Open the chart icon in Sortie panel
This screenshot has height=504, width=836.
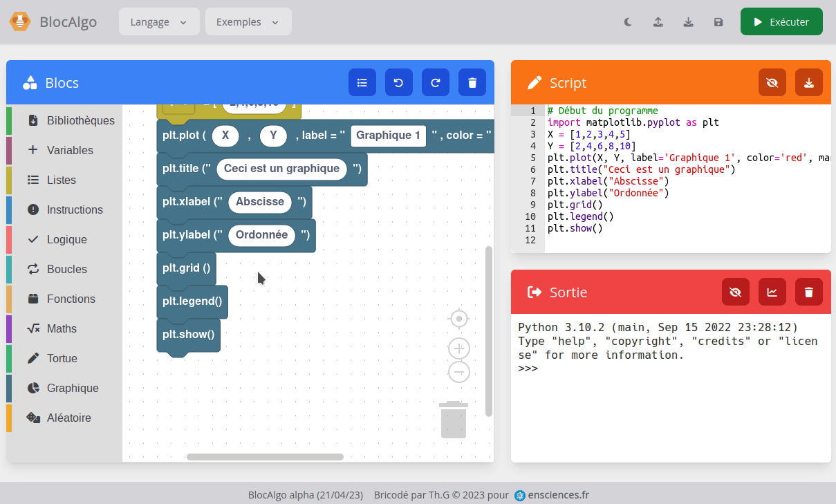click(x=772, y=292)
